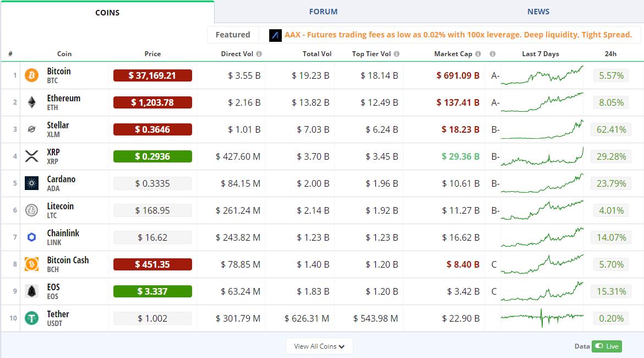Click Bitcoin's A- rating
Viewport: 644px width, 358px height.
point(495,75)
